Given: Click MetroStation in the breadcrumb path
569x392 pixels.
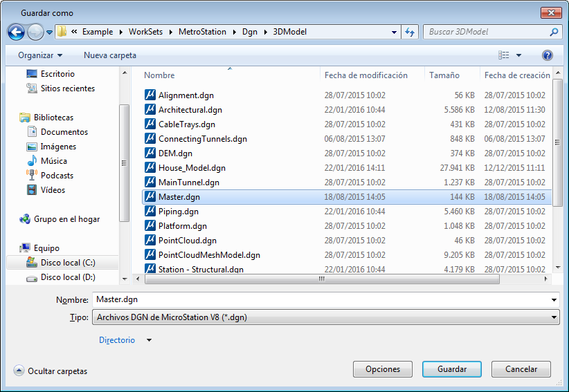Looking at the screenshot, I should click(x=202, y=32).
